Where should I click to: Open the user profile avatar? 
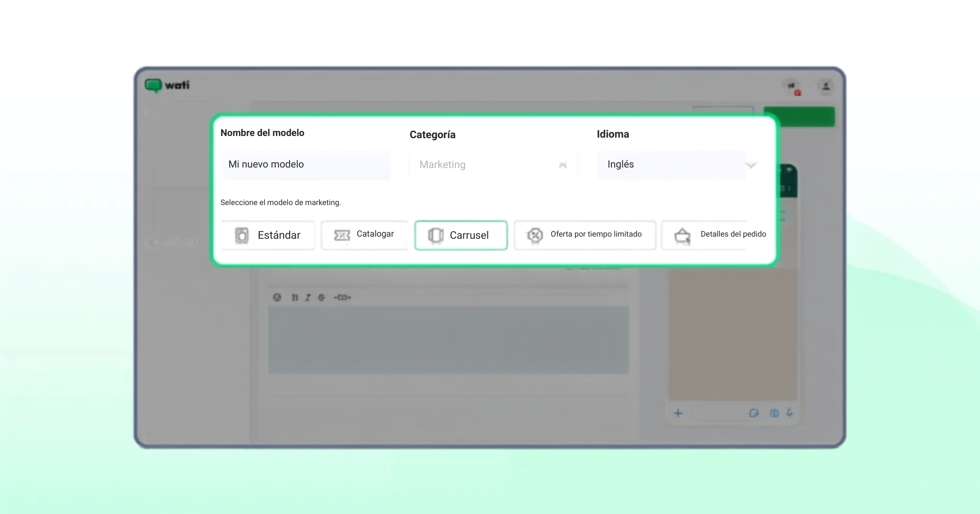coord(826,86)
